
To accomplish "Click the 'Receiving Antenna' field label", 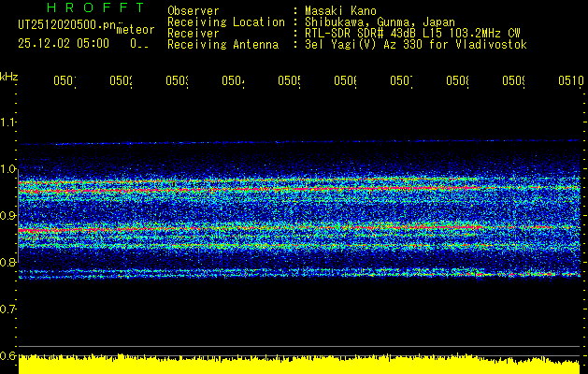I will pyautogui.click(x=223, y=45).
